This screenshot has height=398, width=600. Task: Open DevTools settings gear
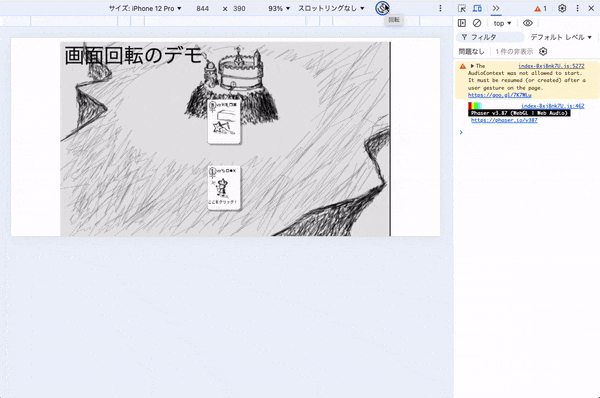coord(562,8)
